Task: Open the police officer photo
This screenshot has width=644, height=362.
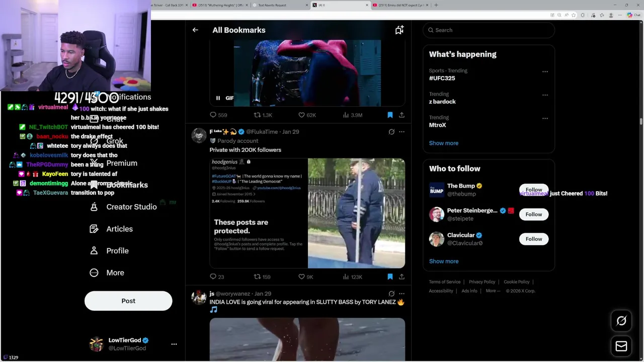Action: tap(356, 213)
